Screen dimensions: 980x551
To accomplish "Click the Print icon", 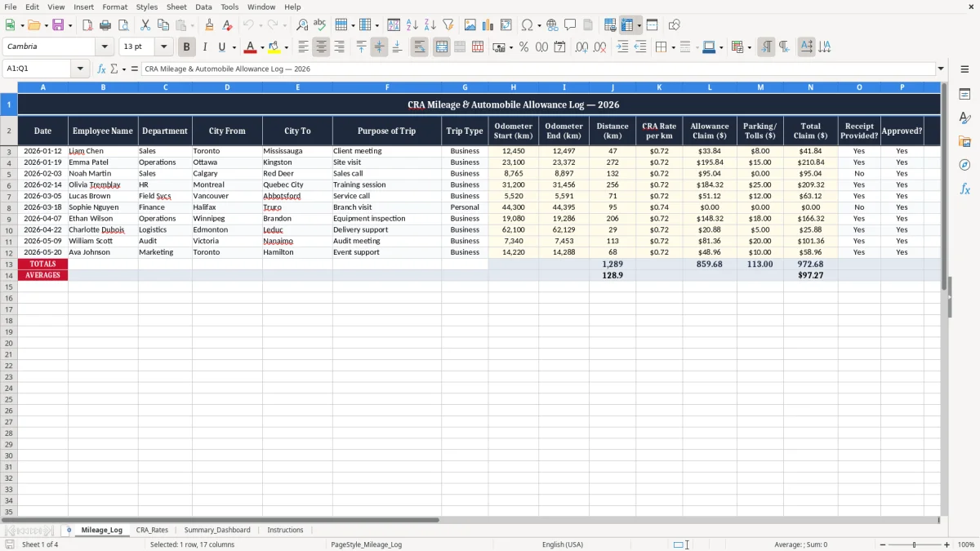I will (x=105, y=25).
